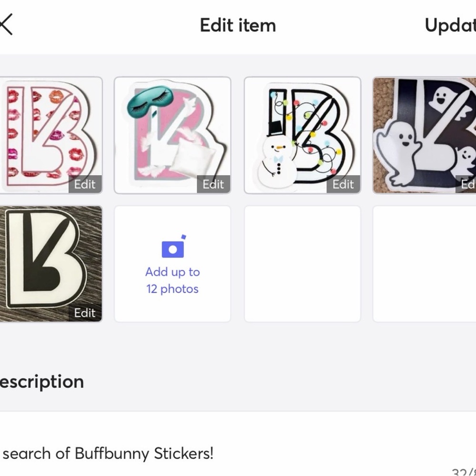The height and width of the screenshot is (476, 476).
Task: Click the 'Add up to 12 photos' link
Action: [172, 280]
